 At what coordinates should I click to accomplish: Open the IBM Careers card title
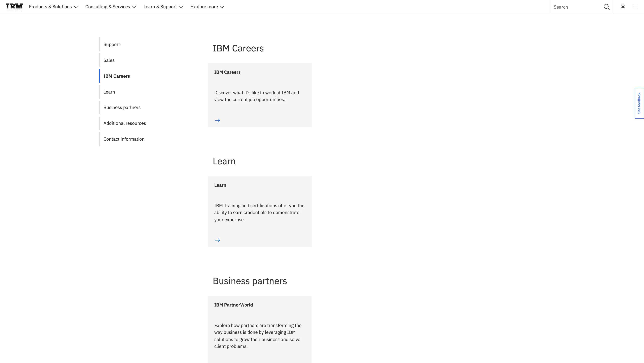pyautogui.click(x=227, y=72)
